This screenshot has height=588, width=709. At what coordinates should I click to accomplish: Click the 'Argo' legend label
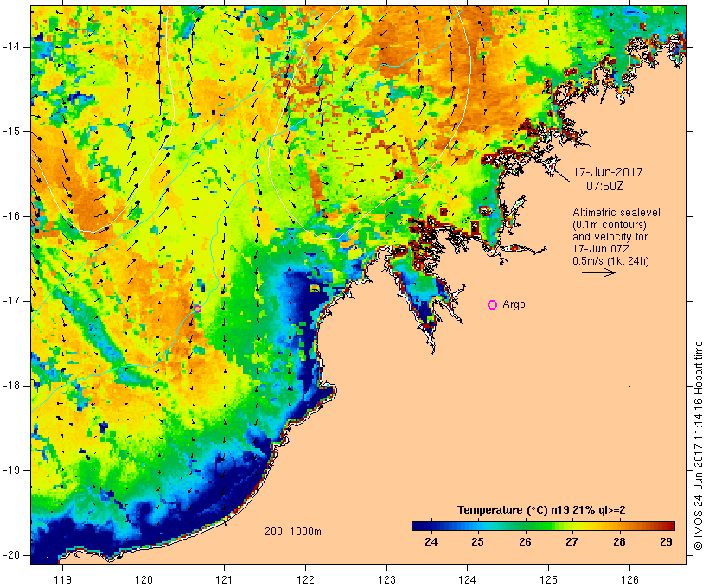coord(514,304)
